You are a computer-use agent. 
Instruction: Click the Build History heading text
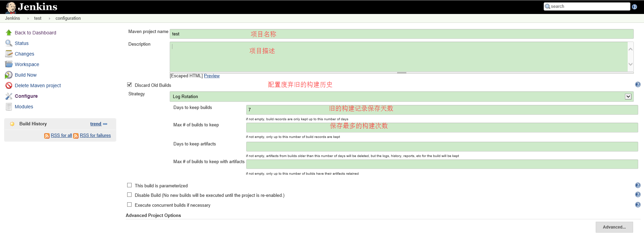pyautogui.click(x=33, y=124)
